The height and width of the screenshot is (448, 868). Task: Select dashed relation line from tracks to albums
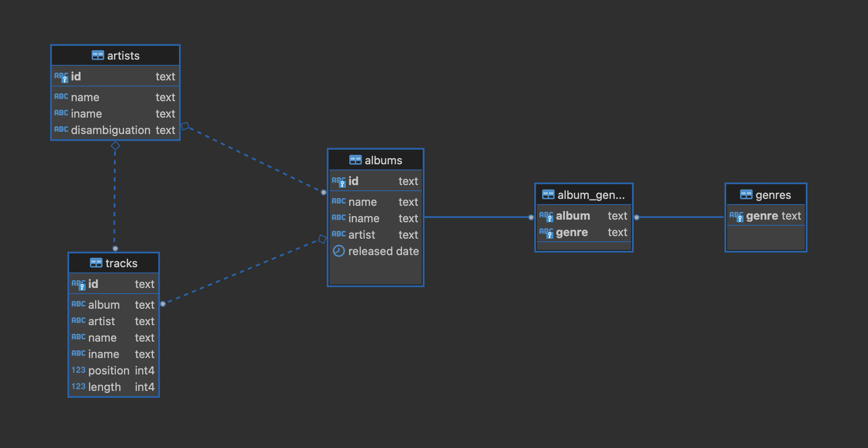(x=242, y=272)
